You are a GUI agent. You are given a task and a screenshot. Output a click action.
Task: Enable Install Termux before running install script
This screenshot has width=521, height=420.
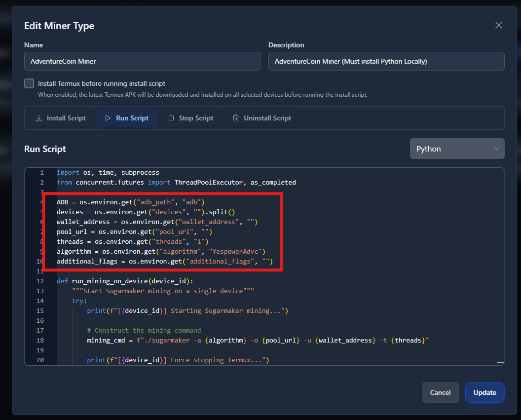click(29, 83)
